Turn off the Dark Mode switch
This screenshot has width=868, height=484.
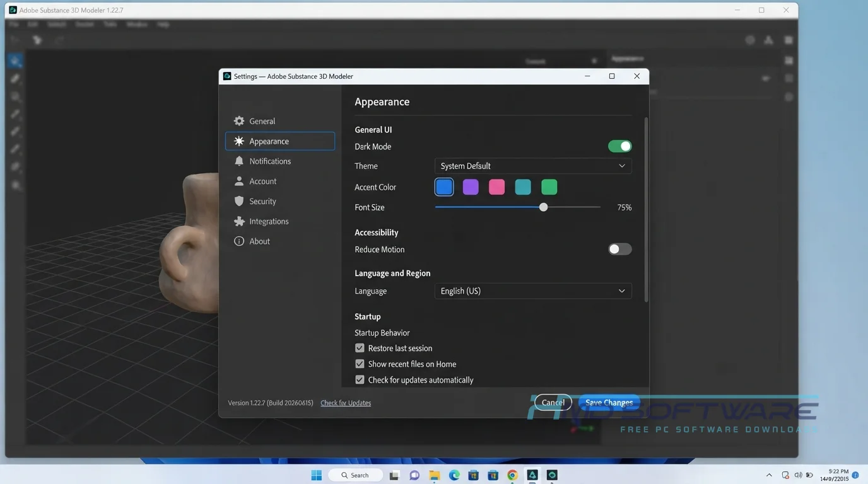619,146
